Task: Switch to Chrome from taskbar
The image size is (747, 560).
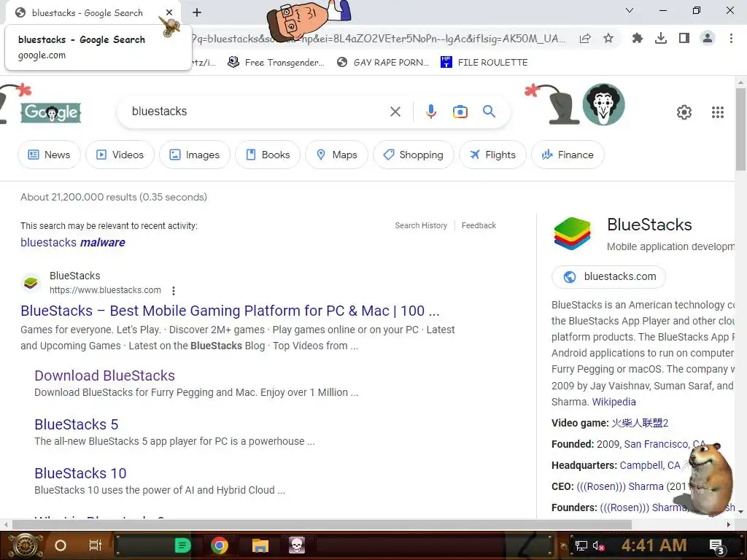Action: click(220, 545)
